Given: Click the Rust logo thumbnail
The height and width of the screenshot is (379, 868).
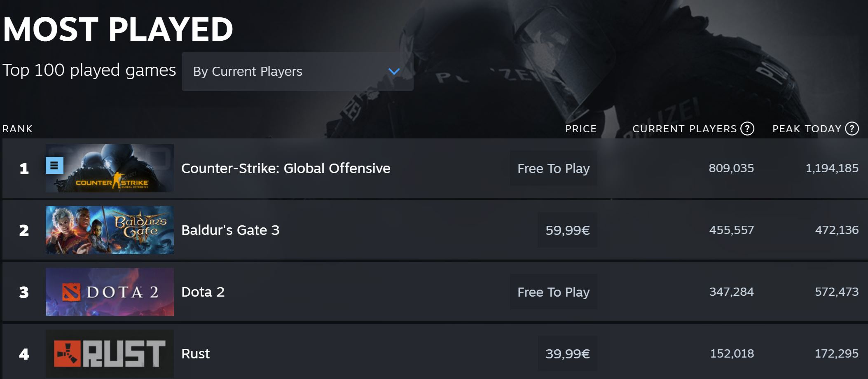Looking at the screenshot, I should (x=110, y=353).
